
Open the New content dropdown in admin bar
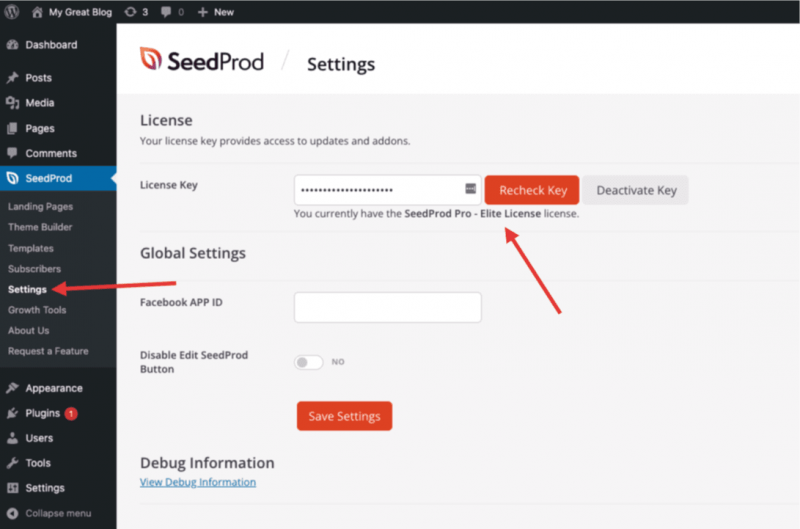[x=215, y=12]
